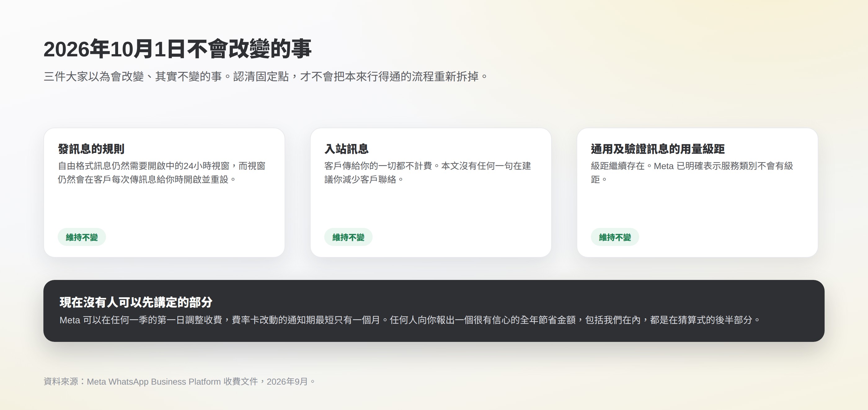Select the card title 發訊息的規則
Viewport: 868px width, 410px height.
click(91, 149)
